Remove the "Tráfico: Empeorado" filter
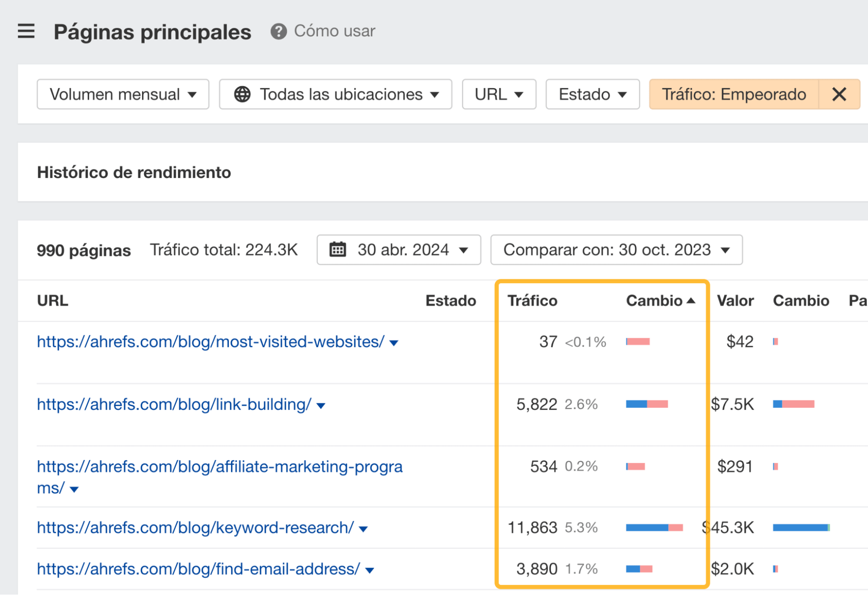Viewport: 868px width, 595px height. pyautogui.click(x=840, y=94)
